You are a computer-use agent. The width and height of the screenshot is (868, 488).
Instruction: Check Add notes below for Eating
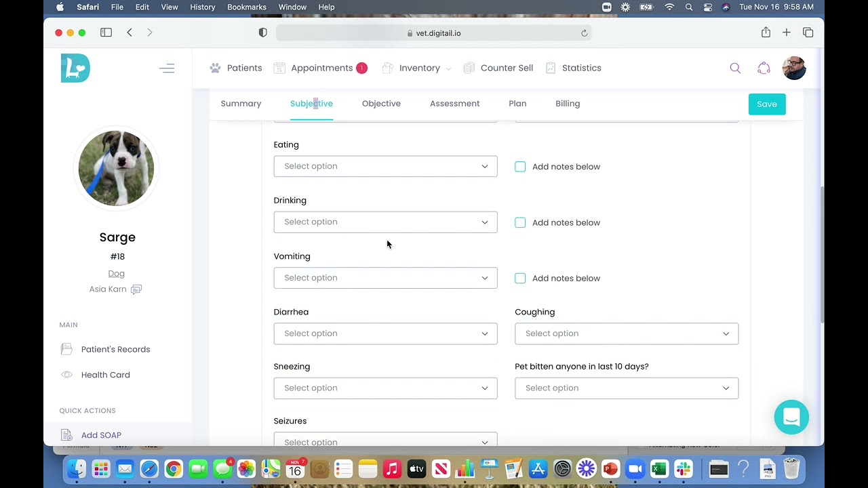(520, 166)
